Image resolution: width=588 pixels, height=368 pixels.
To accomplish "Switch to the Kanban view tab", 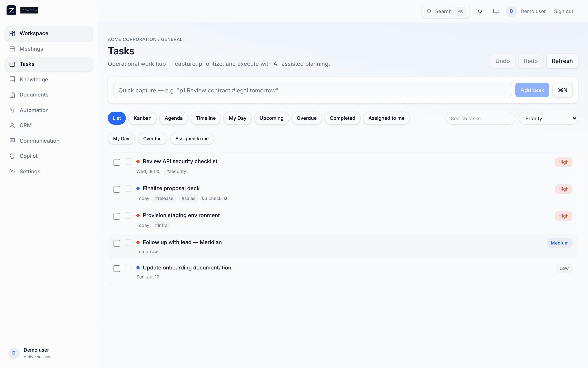I will click(x=142, y=118).
